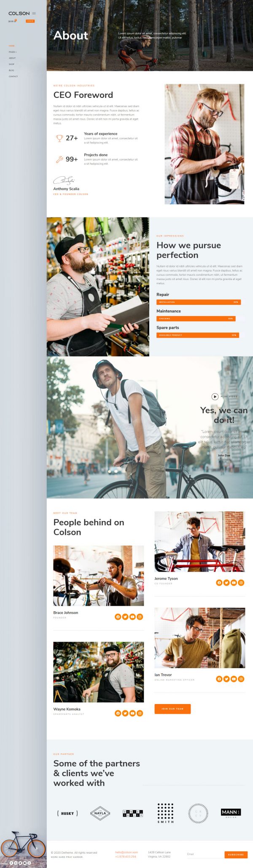The image size is (253, 868).
Task: Click the Repair installation progress bar
Action: coord(199,302)
